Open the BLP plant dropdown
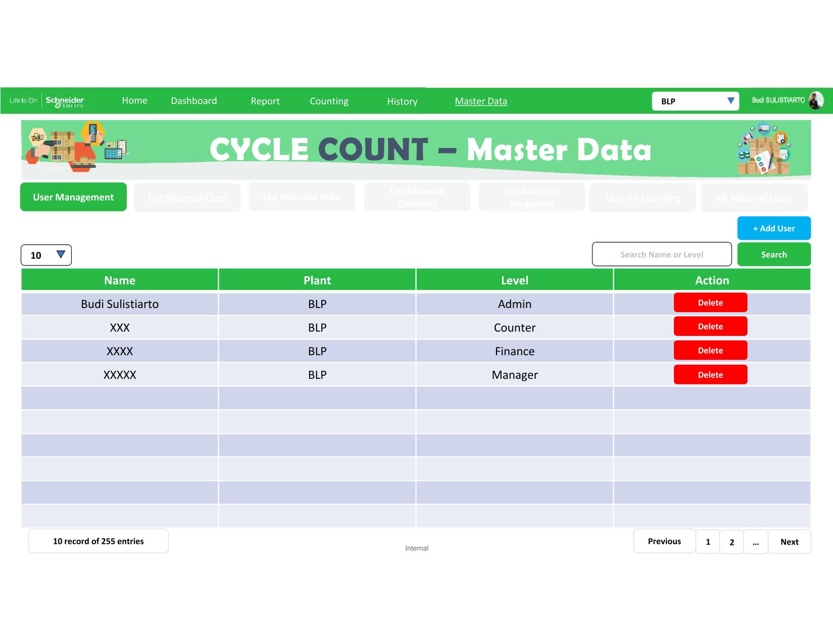 coord(695,101)
